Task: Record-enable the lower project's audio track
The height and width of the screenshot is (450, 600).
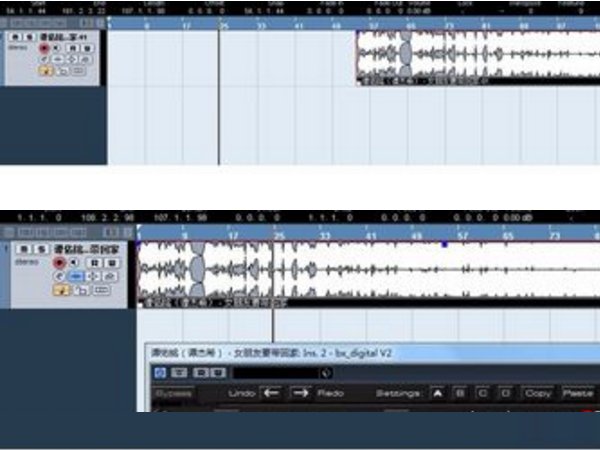Action: pos(59,262)
